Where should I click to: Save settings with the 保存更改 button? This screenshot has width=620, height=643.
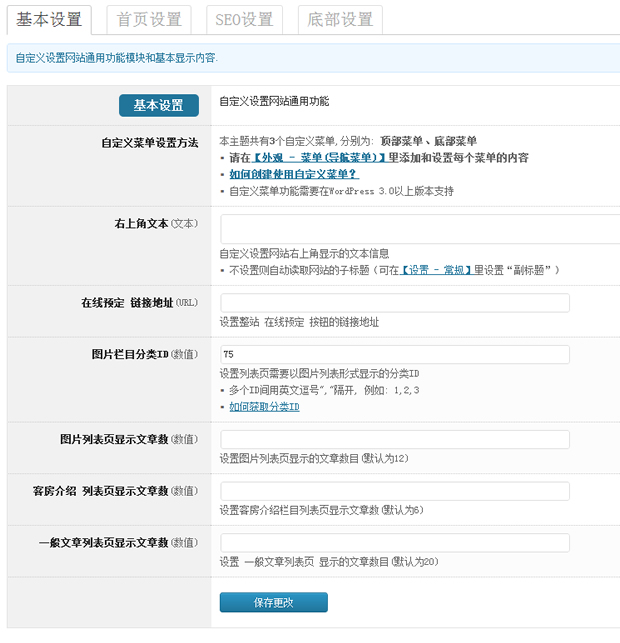274,602
